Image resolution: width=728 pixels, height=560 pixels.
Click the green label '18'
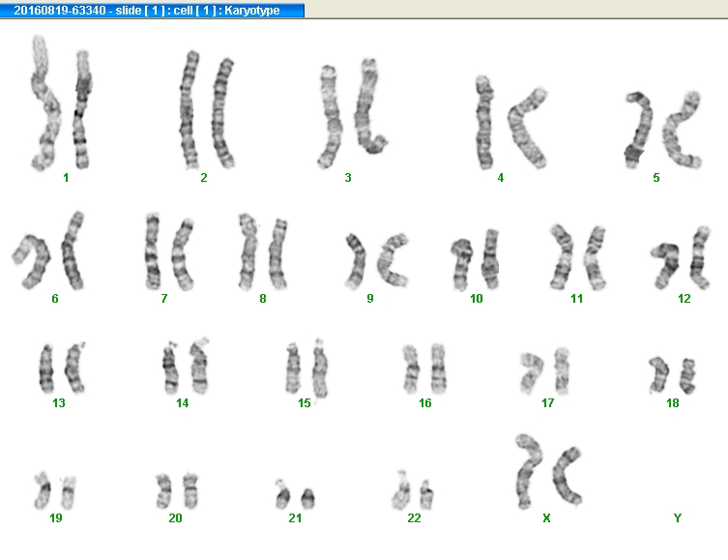(673, 403)
